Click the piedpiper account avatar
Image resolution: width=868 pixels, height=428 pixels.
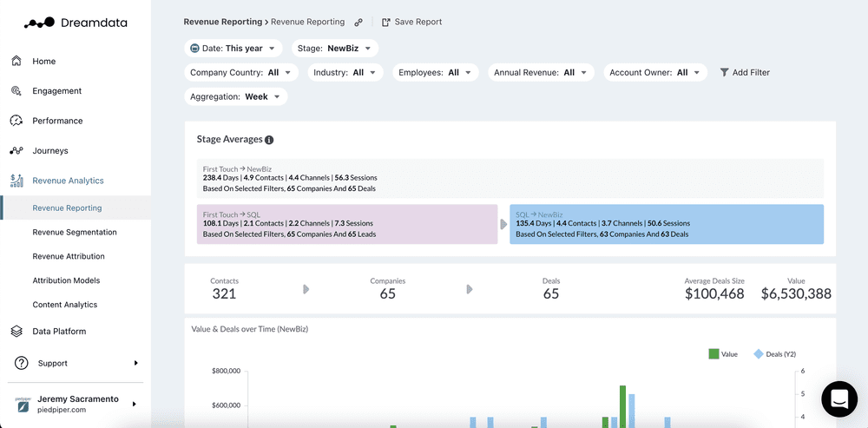23,405
